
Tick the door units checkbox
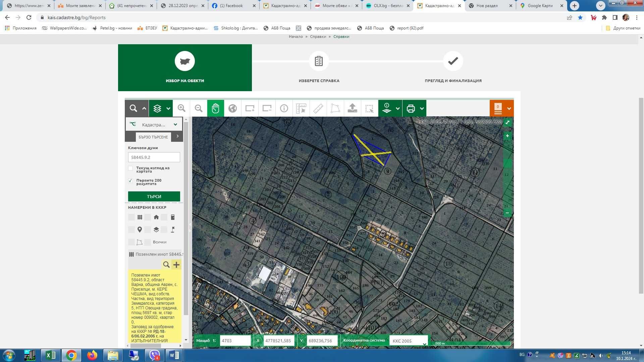pyautogui.click(x=164, y=217)
